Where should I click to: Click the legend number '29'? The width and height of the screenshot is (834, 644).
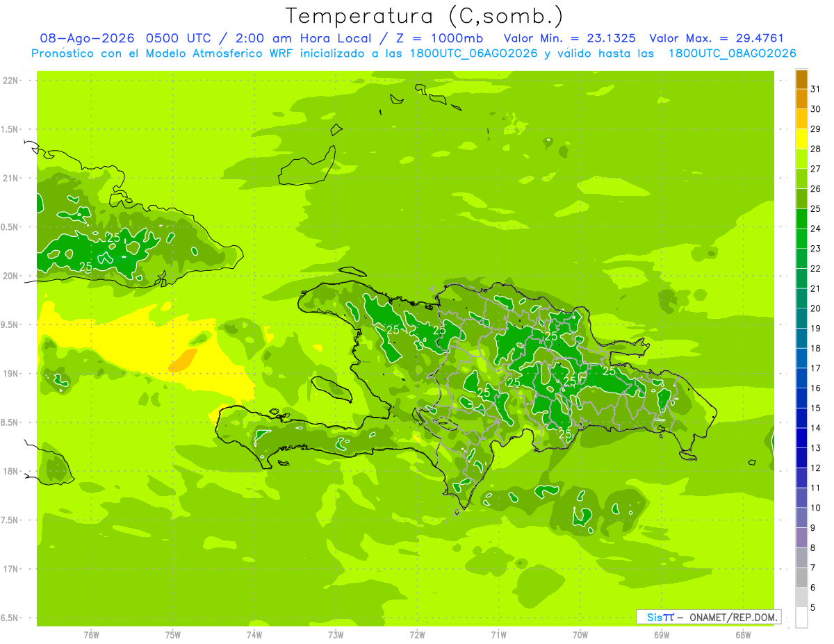[816, 129]
